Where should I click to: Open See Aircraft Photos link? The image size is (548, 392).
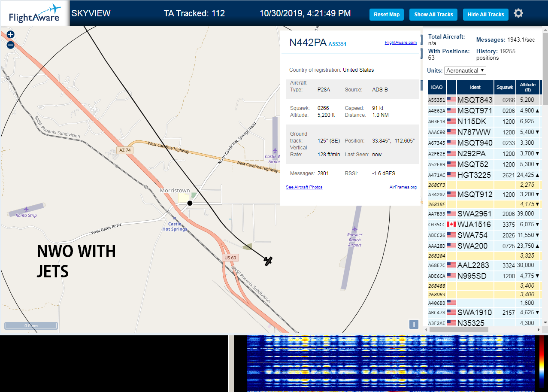click(304, 187)
